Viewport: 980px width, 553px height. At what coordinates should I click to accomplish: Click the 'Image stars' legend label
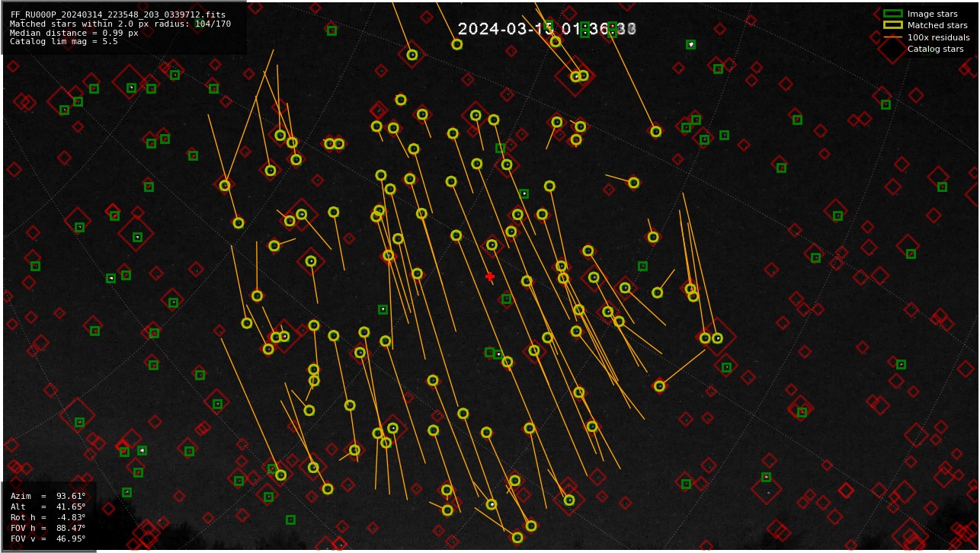tap(932, 14)
